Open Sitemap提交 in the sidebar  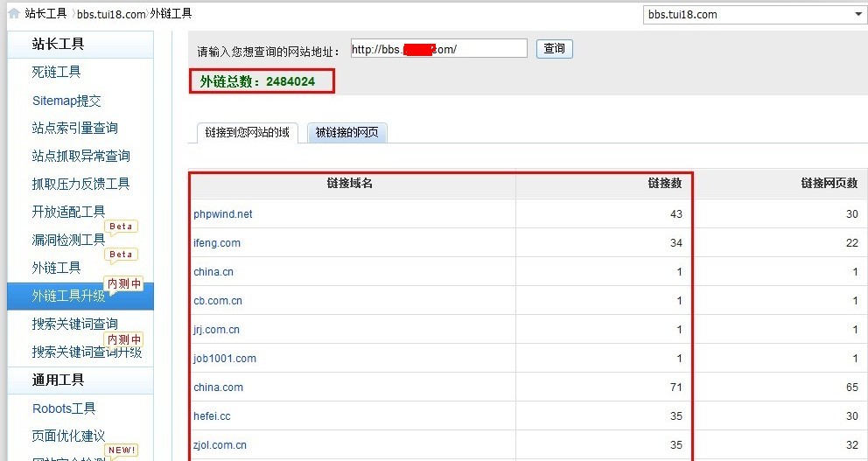66,101
